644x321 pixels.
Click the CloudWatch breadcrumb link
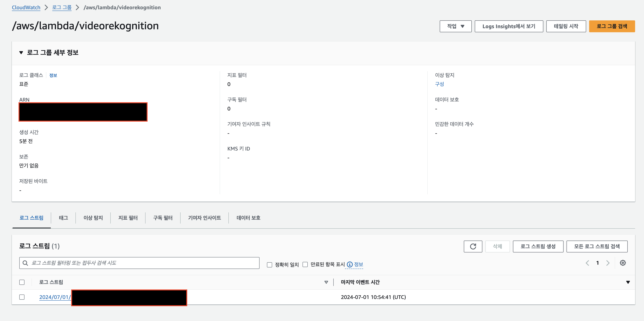pos(26,7)
